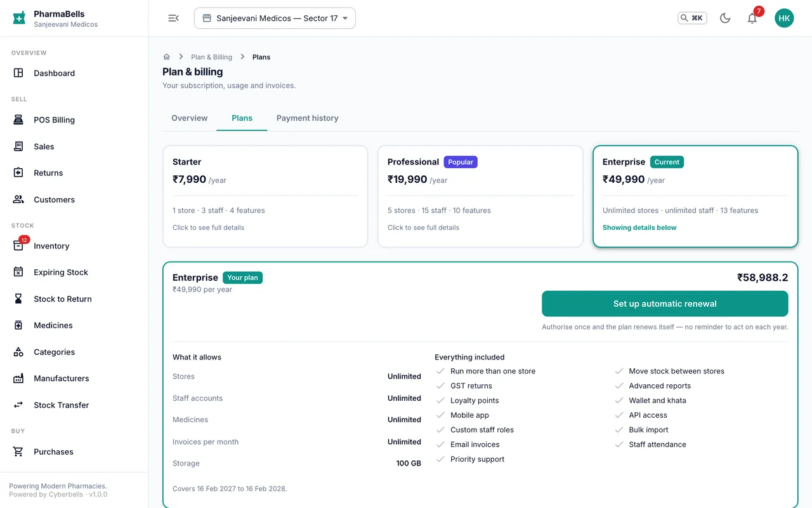Click Stock to Return hourglass icon
This screenshot has width=812, height=508.
pyautogui.click(x=18, y=298)
